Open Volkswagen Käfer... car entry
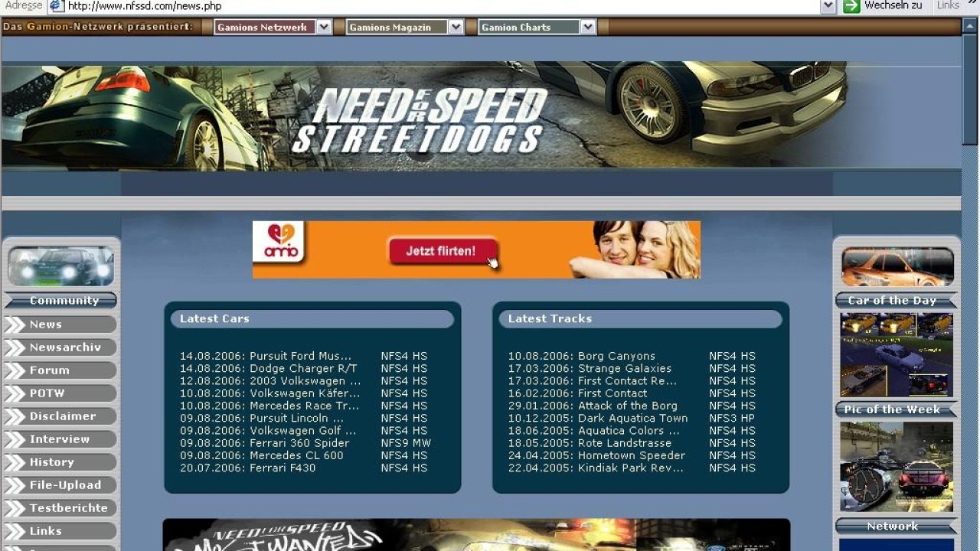 tap(305, 393)
